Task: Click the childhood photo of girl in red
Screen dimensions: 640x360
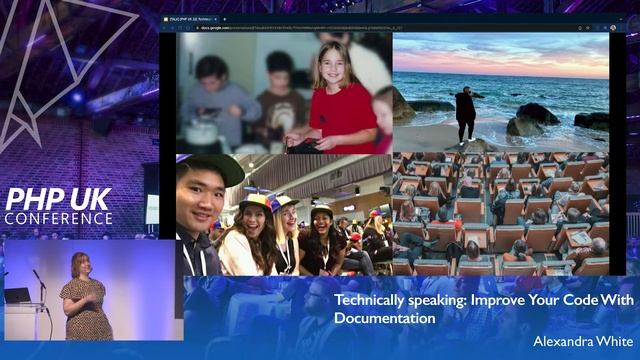Action: click(284, 93)
